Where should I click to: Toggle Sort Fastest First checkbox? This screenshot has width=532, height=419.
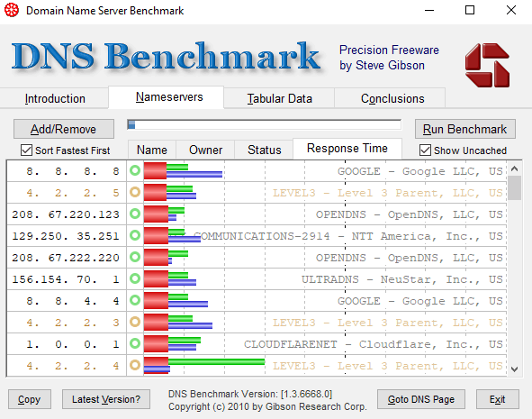[26, 150]
